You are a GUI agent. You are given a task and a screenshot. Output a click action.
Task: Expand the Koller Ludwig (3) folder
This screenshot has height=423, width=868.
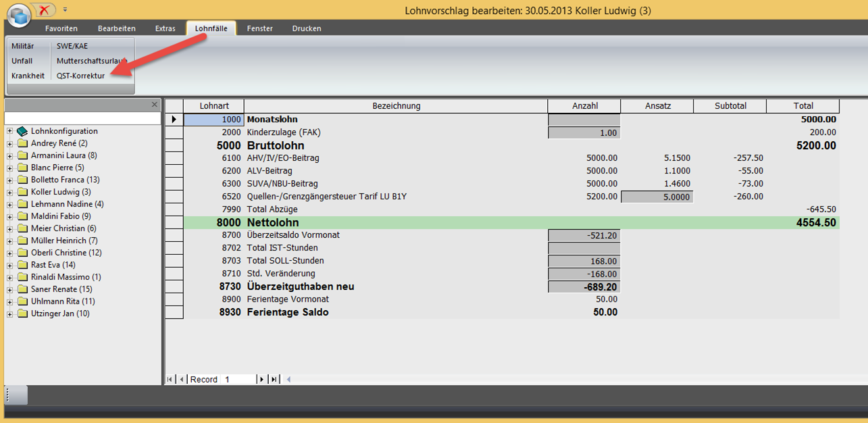(x=9, y=192)
